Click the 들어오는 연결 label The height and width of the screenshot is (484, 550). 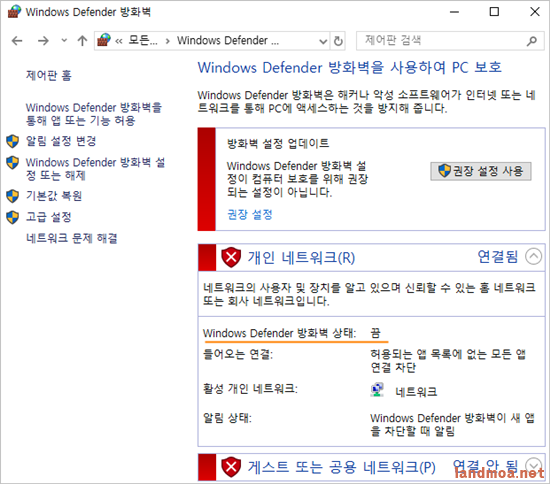point(238,354)
